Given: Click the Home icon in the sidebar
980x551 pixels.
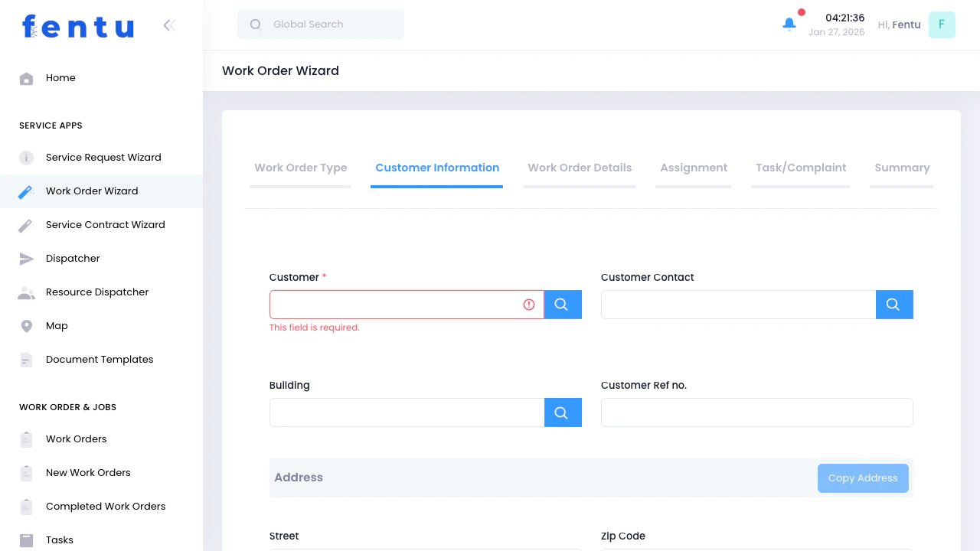Looking at the screenshot, I should click(x=26, y=77).
